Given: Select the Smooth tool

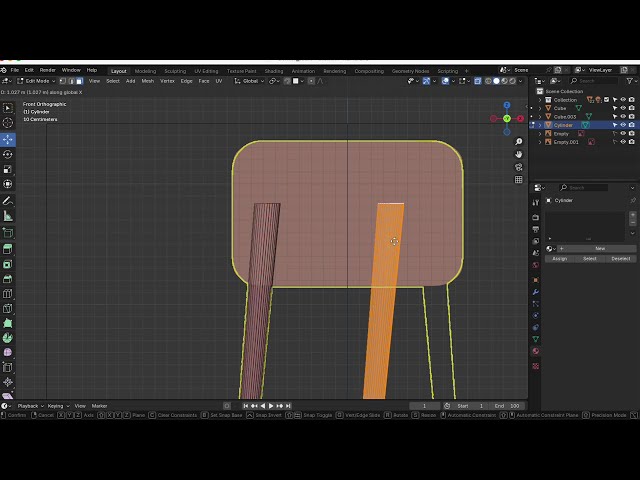Looking at the screenshot, I should pos(8,353).
